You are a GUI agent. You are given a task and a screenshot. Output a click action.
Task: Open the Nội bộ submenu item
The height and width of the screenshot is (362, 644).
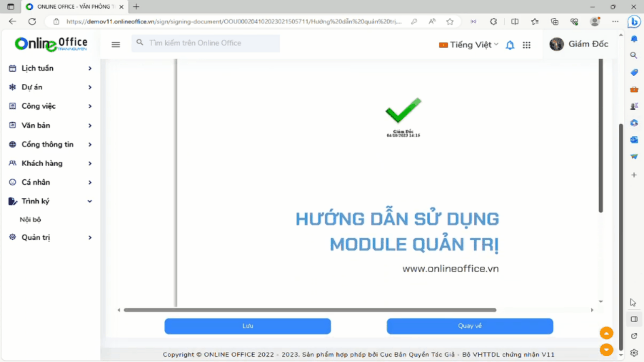tap(30, 220)
